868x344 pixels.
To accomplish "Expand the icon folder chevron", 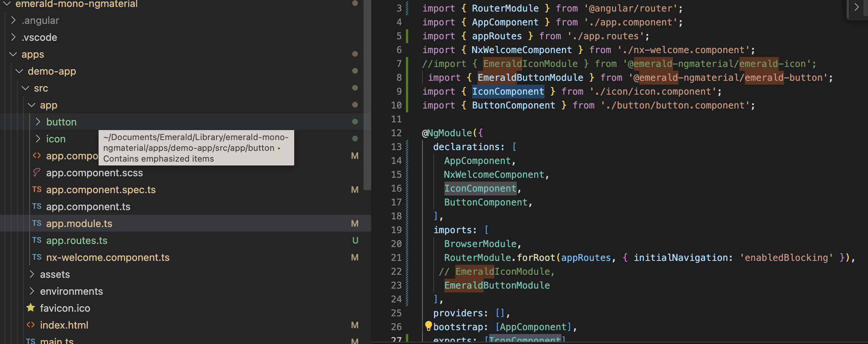I will (x=38, y=139).
